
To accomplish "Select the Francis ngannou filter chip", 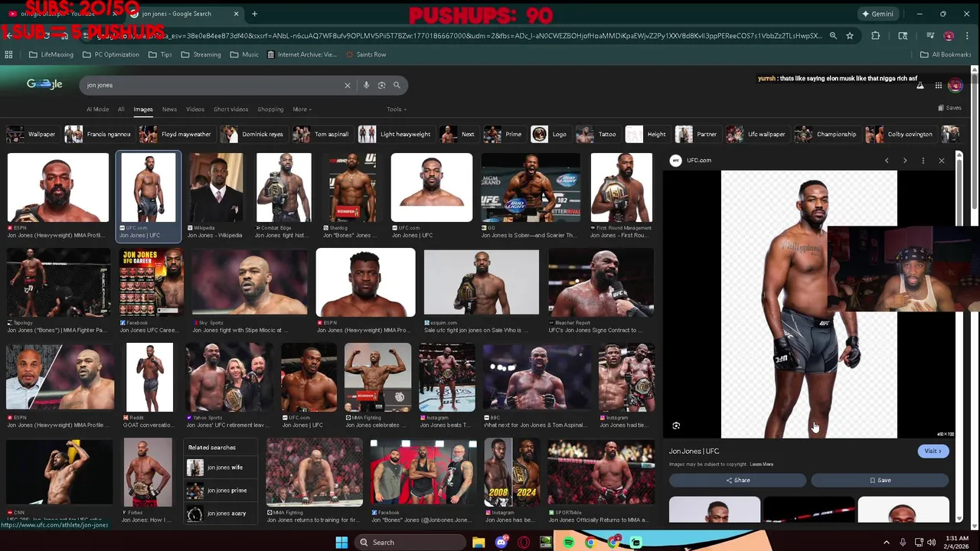I will [x=99, y=135].
